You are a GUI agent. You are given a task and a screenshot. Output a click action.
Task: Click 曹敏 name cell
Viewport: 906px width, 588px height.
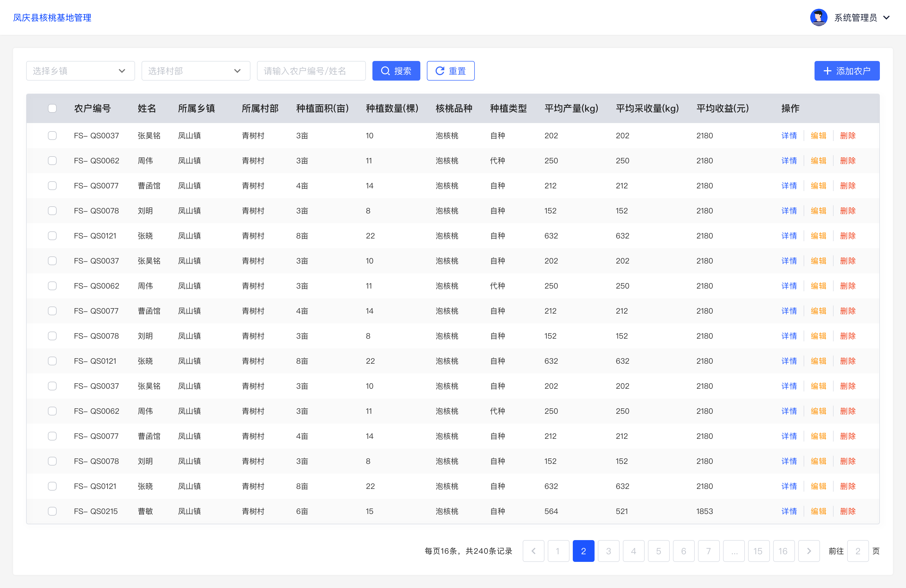145,511
